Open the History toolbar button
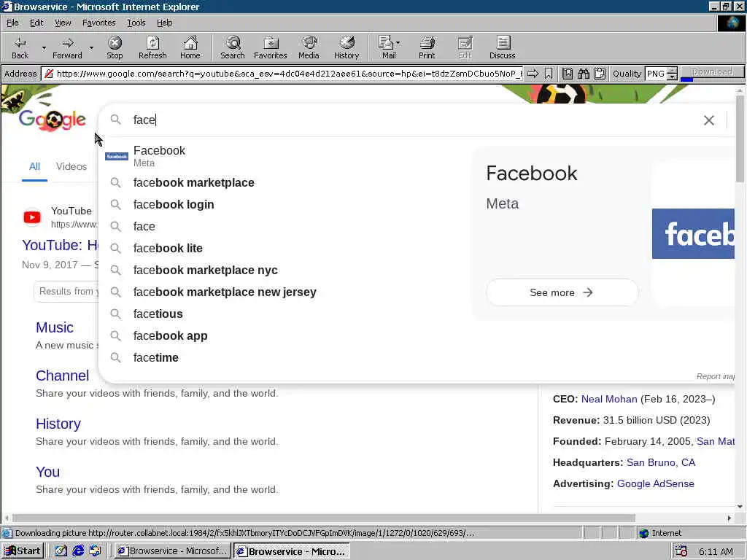Image resolution: width=747 pixels, height=560 pixels. click(347, 47)
